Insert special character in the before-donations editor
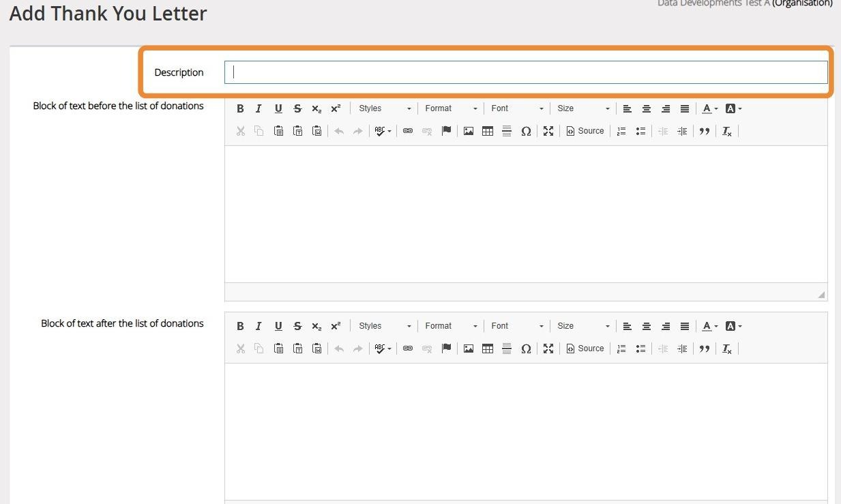 [526, 131]
